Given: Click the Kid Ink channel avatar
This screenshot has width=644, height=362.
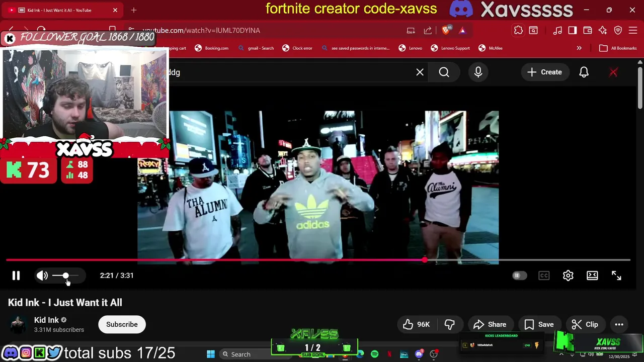Looking at the screenshot, I should point(18,324).
